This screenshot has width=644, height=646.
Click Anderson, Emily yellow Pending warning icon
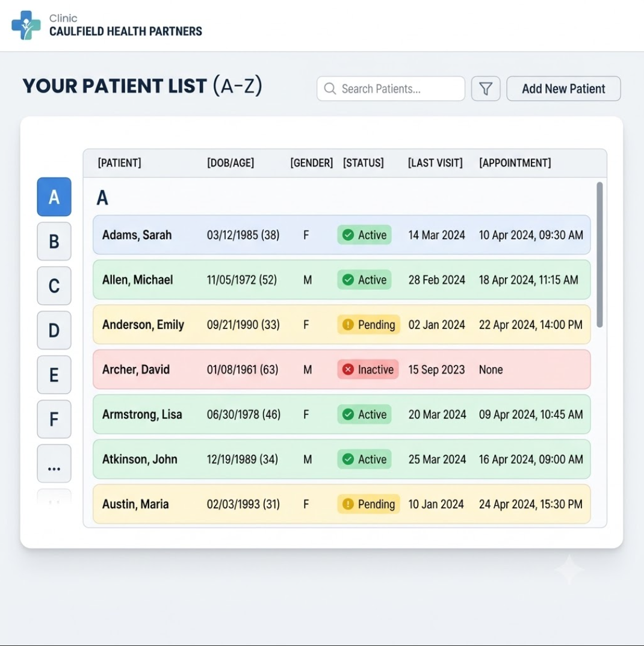[348, 325]
